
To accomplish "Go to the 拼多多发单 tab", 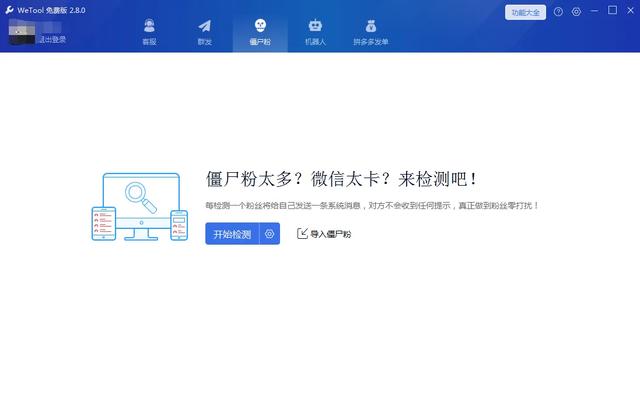I will tap(371, 32).
